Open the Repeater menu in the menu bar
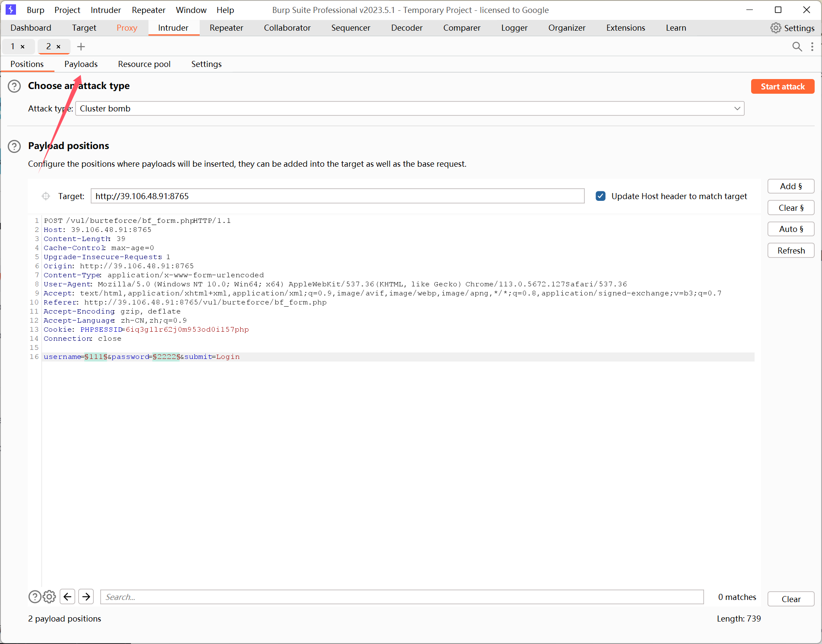This screenshot has width=822, height=644. 149,10
